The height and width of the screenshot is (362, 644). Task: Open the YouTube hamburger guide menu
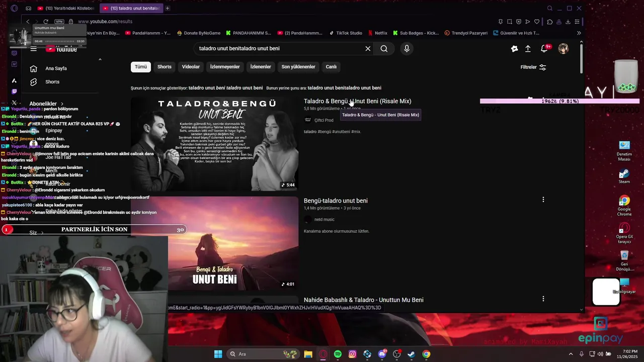pos(33,49)
